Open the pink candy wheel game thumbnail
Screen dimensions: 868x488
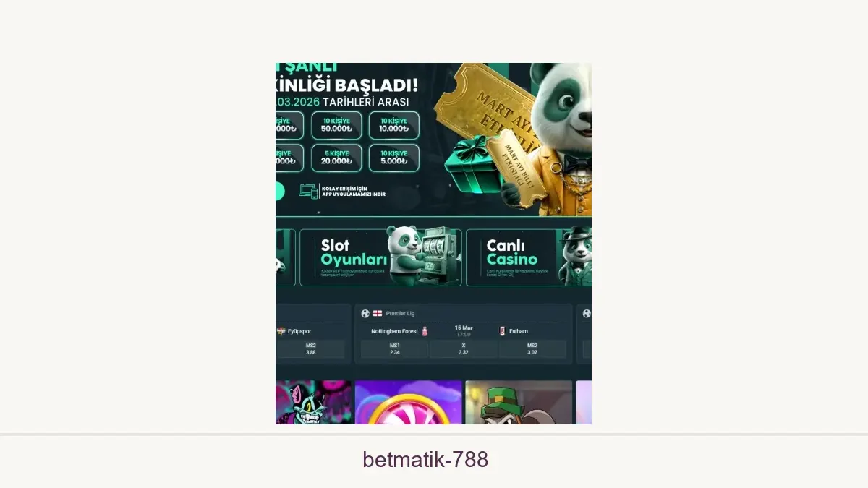coord(409,403)
